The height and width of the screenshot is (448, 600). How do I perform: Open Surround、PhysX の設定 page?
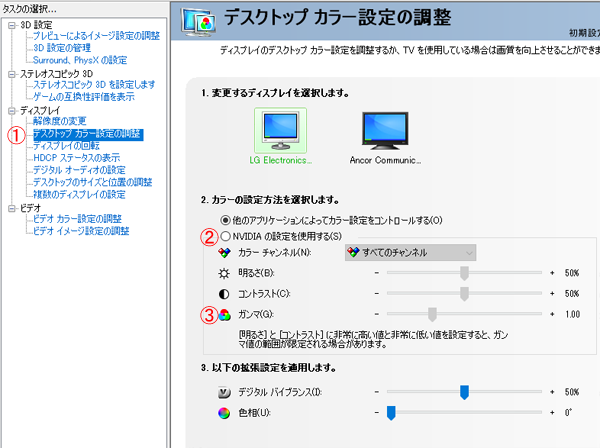coord(80,60)
